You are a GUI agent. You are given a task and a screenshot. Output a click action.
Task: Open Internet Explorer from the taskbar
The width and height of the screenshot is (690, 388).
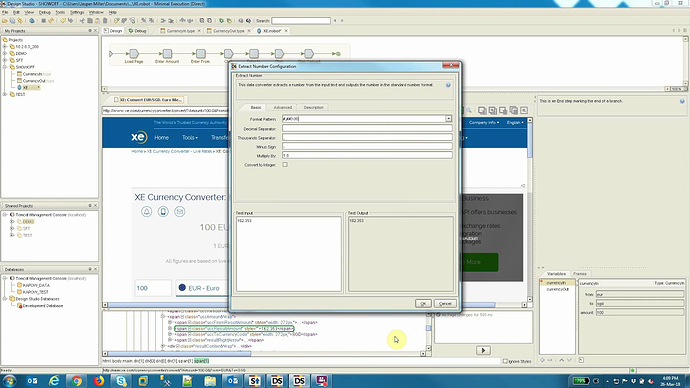pyautogui.click(x=54, y=381)
